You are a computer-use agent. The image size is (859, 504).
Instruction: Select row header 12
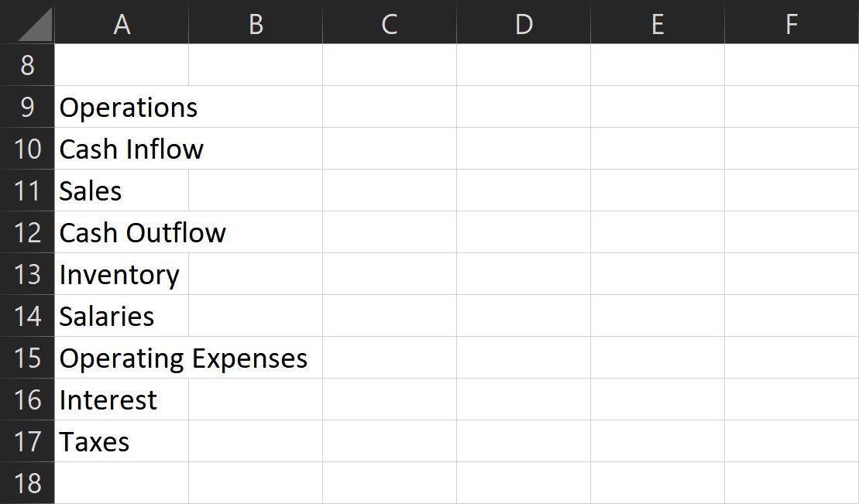point(27,232)
